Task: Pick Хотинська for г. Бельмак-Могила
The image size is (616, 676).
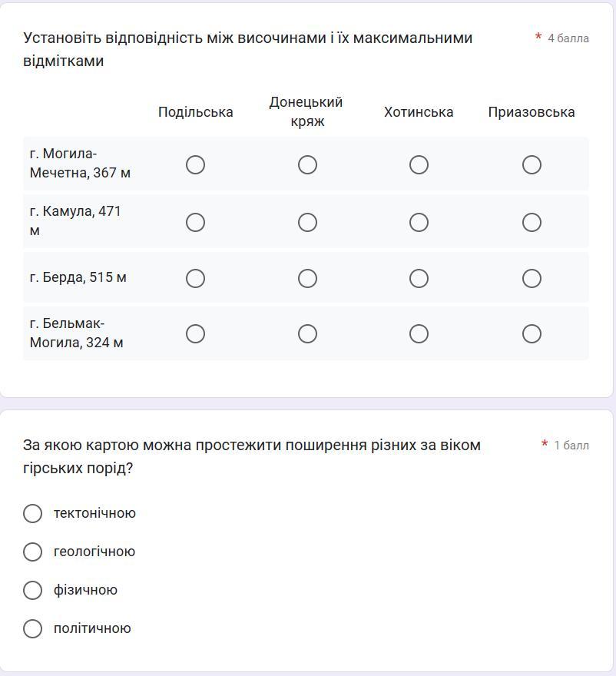Action: coord(419,333)
